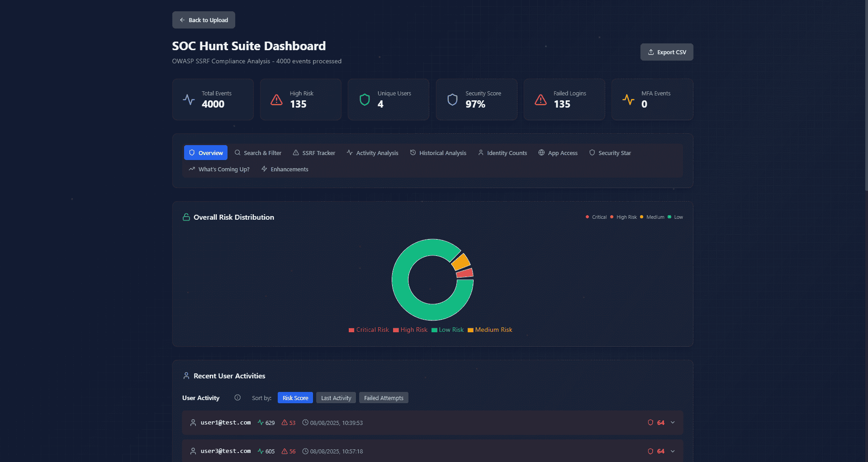The image size is (868, 462).
Task: Toggle Low Risk in the chart legend
Action: (x=447, y=330)
